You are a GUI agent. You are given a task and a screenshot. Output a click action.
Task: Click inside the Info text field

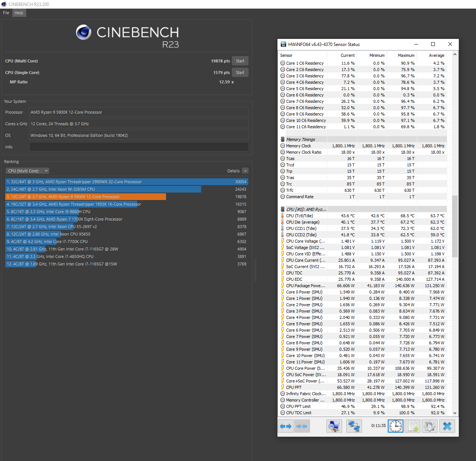point(138,147)
